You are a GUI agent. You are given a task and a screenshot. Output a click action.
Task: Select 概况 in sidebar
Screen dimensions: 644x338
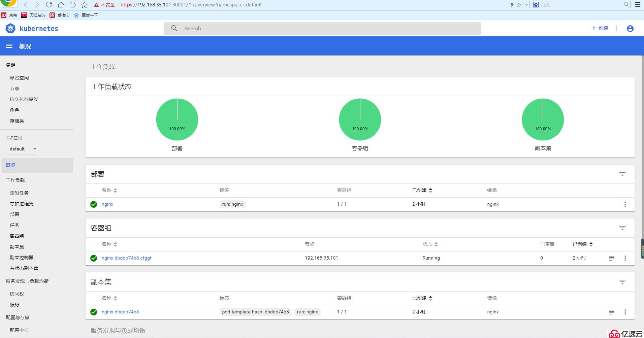pos(37,165)
